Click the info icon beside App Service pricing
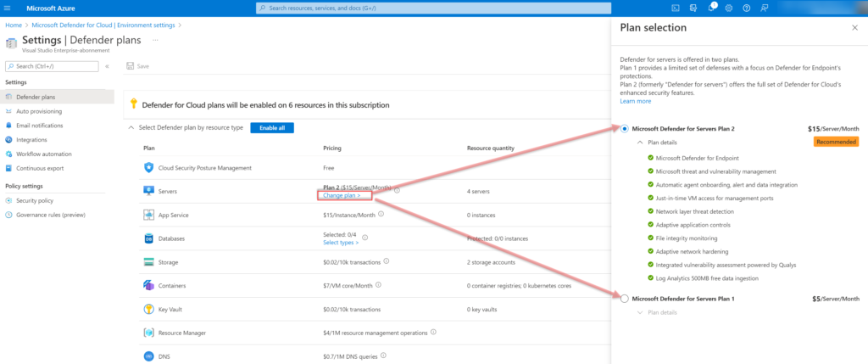The width and height of the screenshot is (868, 364). pyautogui.click(x=381, y=215)
